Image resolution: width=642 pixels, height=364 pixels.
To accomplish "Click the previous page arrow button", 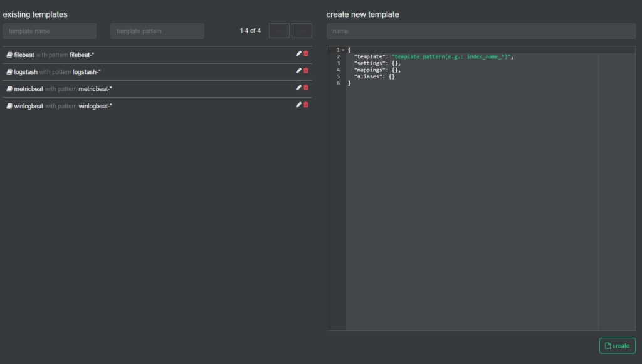I will coord(279,30).
